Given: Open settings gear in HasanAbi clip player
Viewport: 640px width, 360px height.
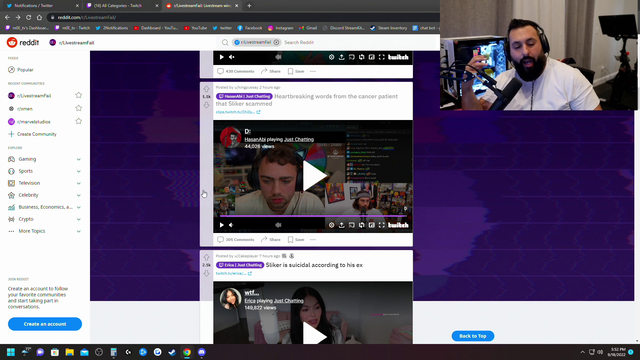Looking at the screenshot, I should (331, 225).
